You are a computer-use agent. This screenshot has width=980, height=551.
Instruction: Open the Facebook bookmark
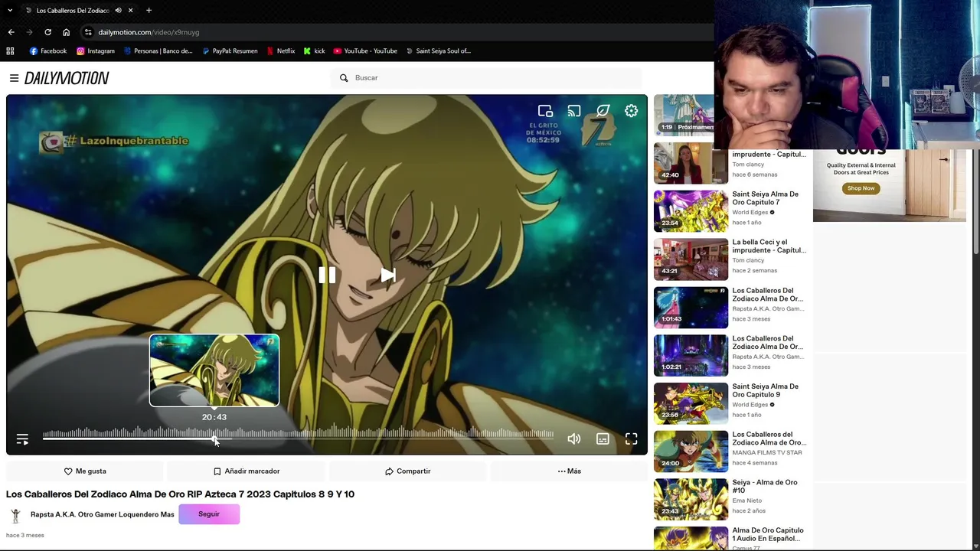pyautogui.click(x=48, y=51)
